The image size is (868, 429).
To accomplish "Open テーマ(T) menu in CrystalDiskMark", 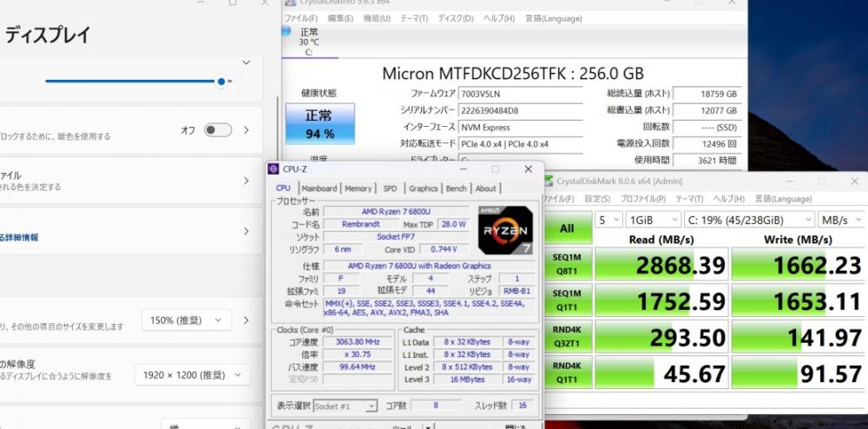I will [689, 199].
